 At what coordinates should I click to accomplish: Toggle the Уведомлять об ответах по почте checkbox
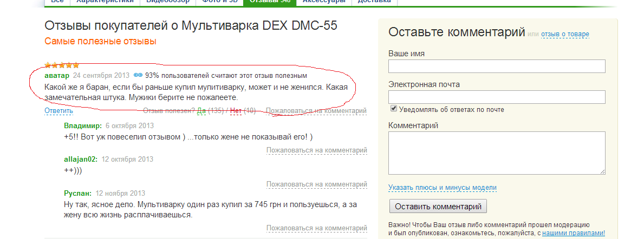[x=393, y=109]
